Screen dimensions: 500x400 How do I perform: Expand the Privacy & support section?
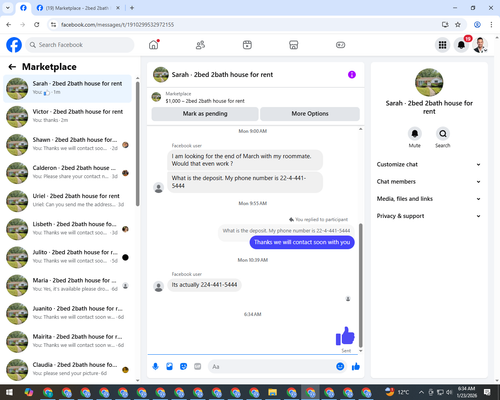tap(429, 216)
